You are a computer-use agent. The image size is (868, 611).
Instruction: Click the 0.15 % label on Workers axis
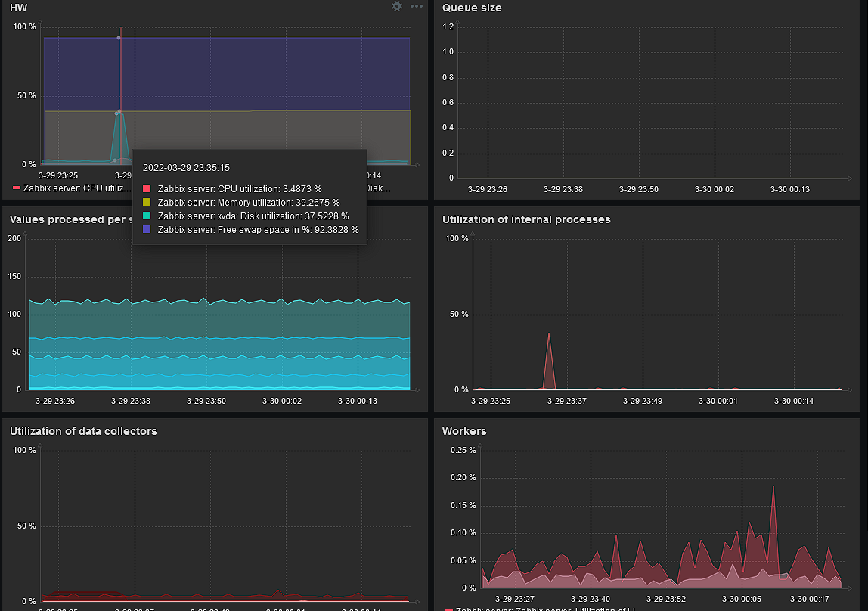(463, 505)
